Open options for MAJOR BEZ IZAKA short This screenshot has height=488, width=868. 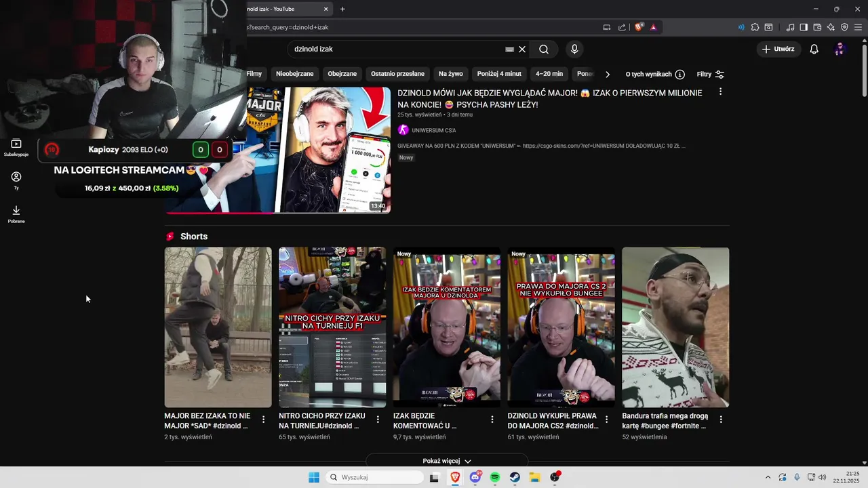263,420
